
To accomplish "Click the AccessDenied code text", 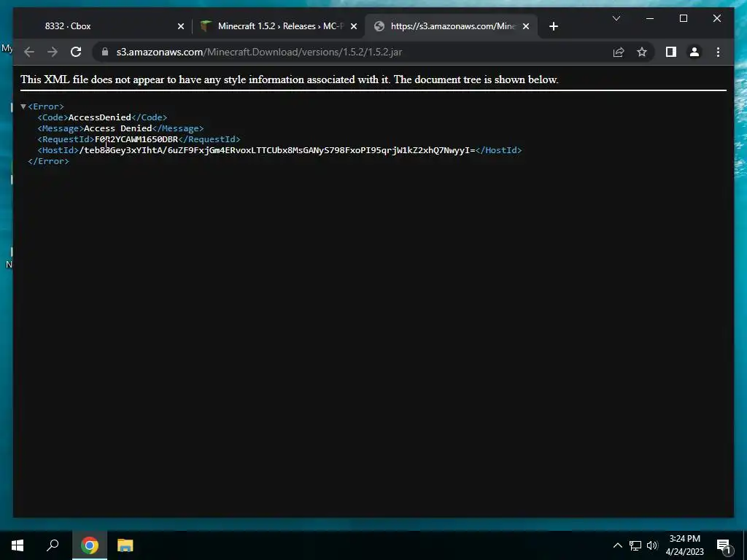I will pos(99,117).
